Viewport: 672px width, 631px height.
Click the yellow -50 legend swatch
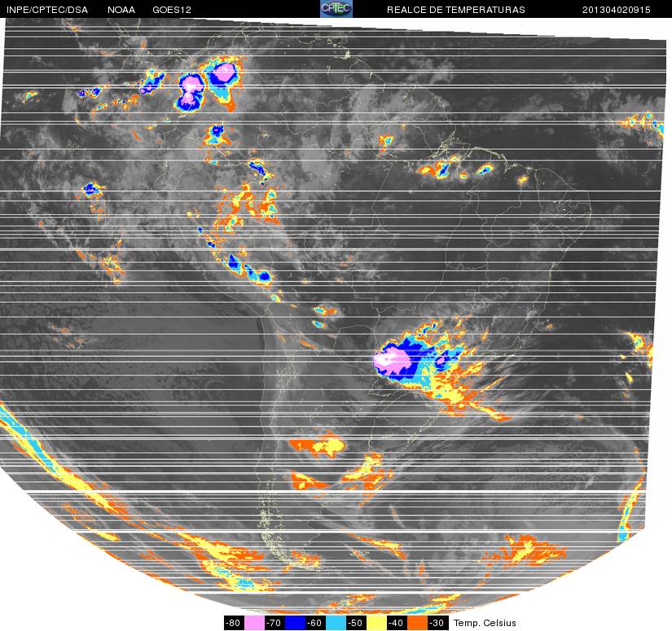click(x=376, y=623)
